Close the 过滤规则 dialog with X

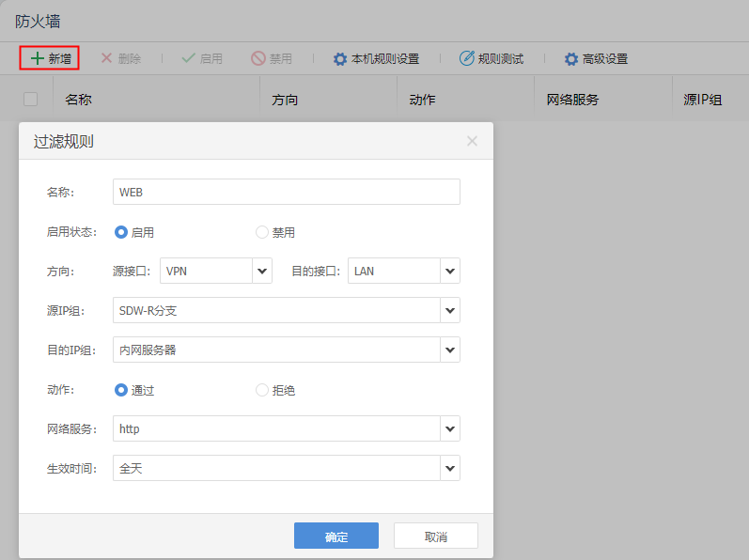coord(472,141)
